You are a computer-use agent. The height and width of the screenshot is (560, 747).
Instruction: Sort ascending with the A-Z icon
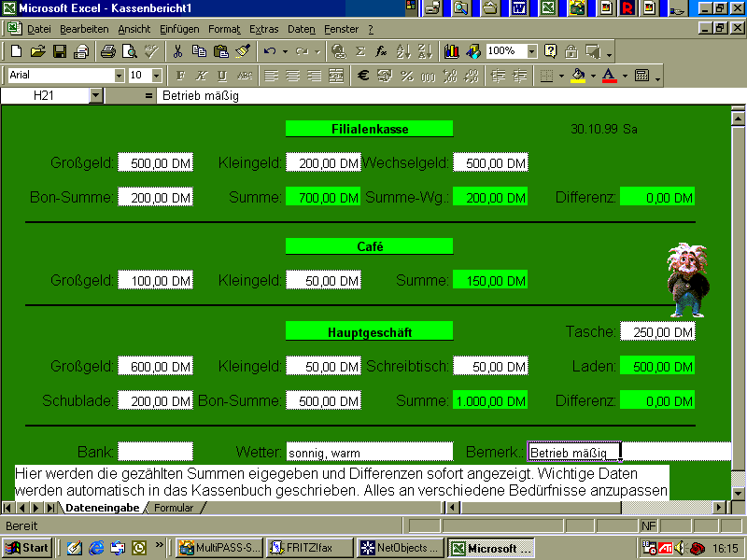click(x=403, y=51)
